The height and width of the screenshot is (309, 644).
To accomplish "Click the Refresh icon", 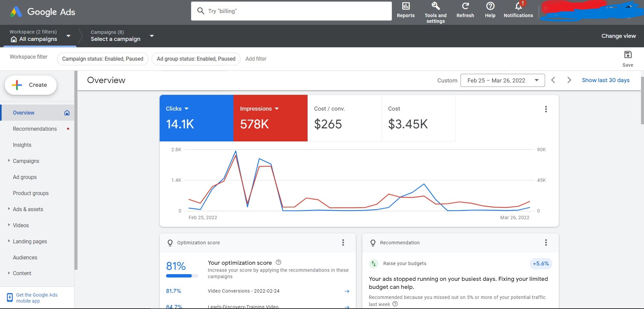I will 465,6.
